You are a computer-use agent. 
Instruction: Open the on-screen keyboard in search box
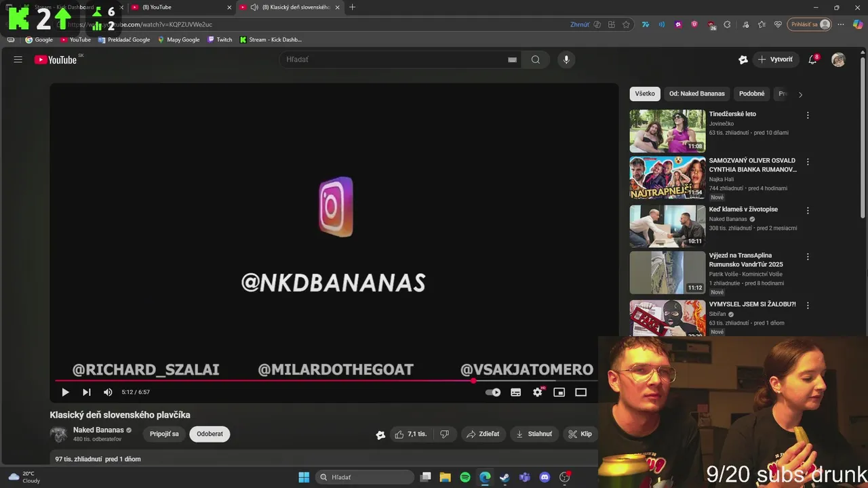[513, 60]
